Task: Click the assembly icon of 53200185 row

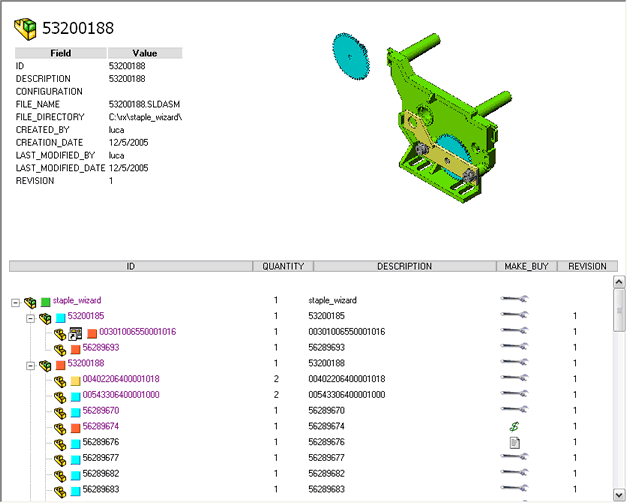Action: pyautogui.click(x=46, y=318)
